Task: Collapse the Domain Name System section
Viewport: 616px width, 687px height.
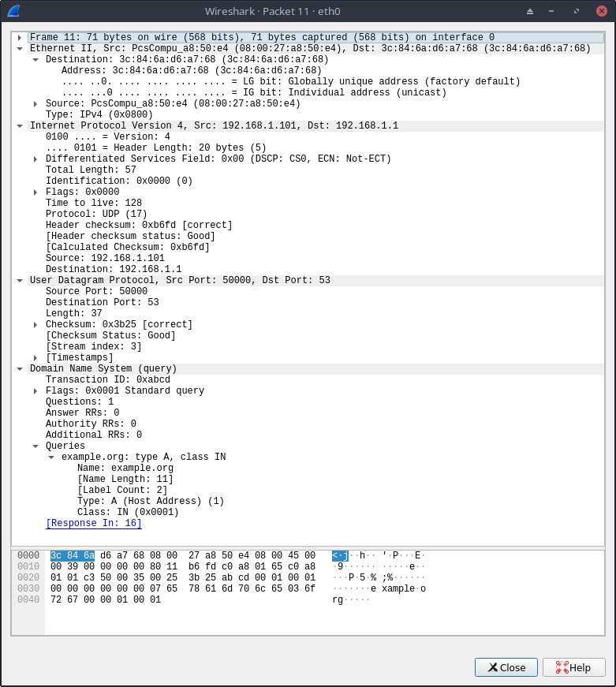Action: coord(20,369)
